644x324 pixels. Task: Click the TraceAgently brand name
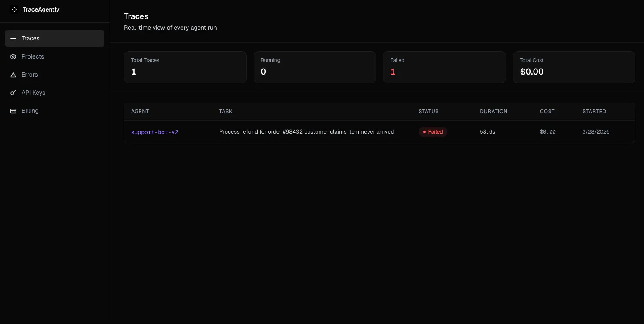click(x=41, y=9)
